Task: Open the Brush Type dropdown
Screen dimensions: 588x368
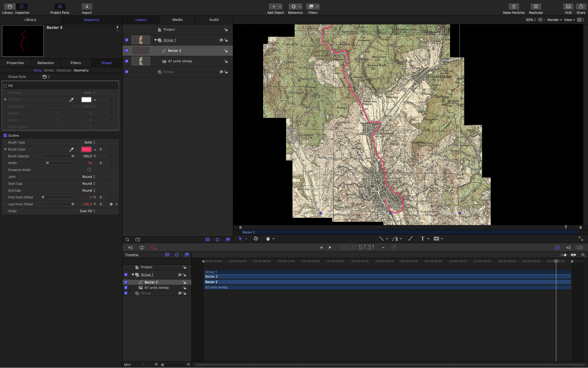Action: pyautogui.click(x=90, y=143)
